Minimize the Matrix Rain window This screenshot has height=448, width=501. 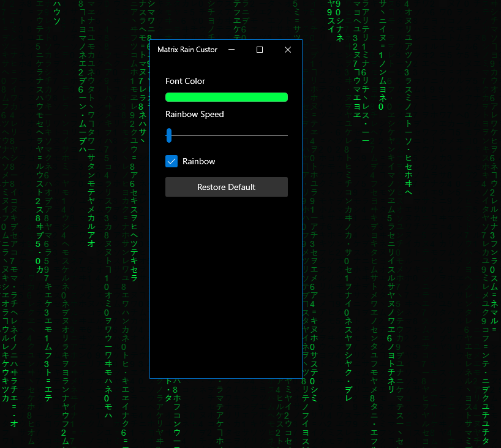pyautogui.click(x=232, y=50)
